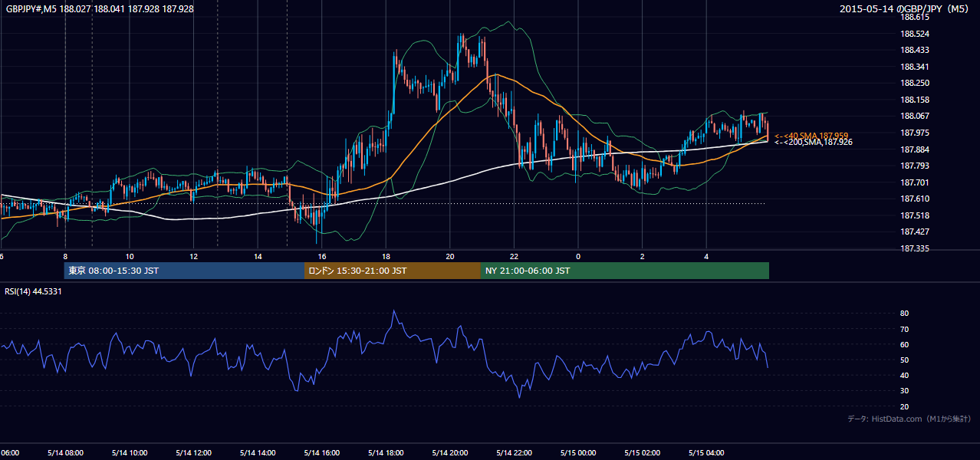Click the 5/14 16:00 time axis label
980x460 pixels.
(322, 452)
